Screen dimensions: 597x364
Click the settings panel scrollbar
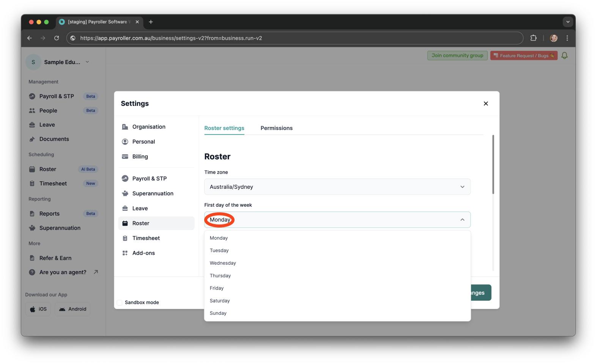(493, 164)
